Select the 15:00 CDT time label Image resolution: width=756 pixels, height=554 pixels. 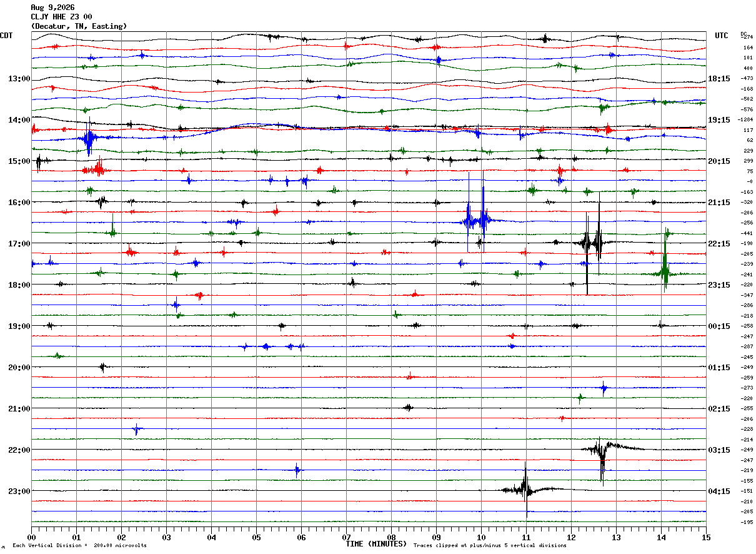click(19, 161)
